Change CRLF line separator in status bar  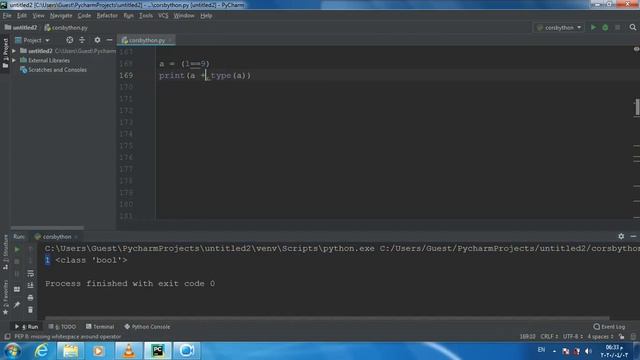point(549,337)
